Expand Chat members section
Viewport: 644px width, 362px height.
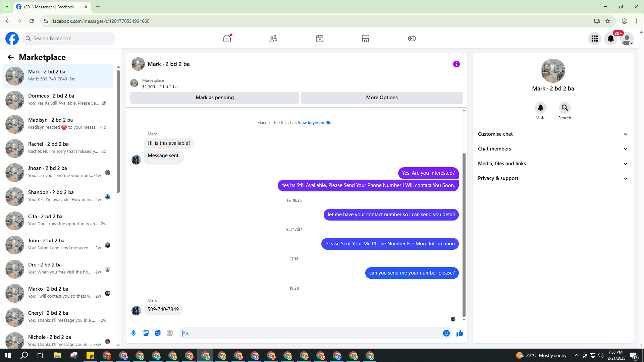(553, 149)
